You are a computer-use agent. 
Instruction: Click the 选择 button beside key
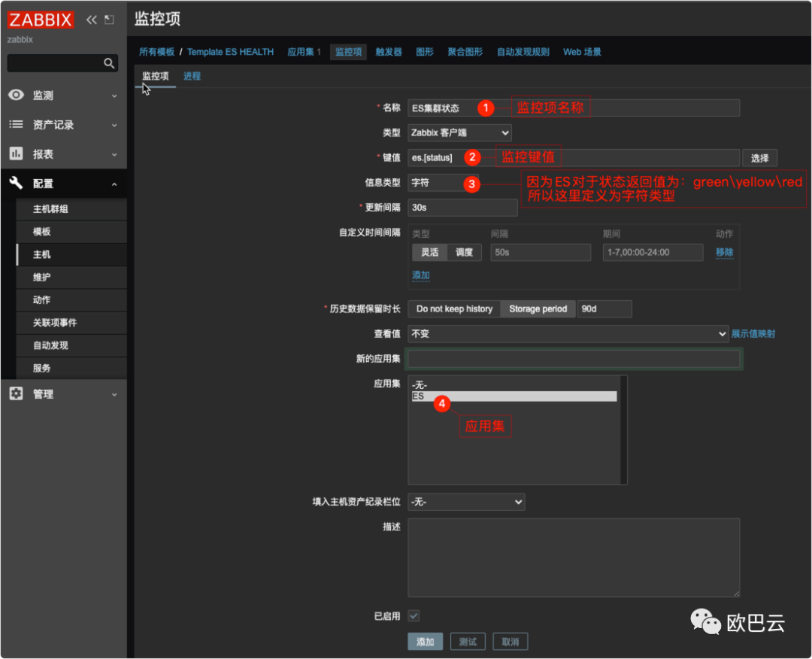point(759,158)
